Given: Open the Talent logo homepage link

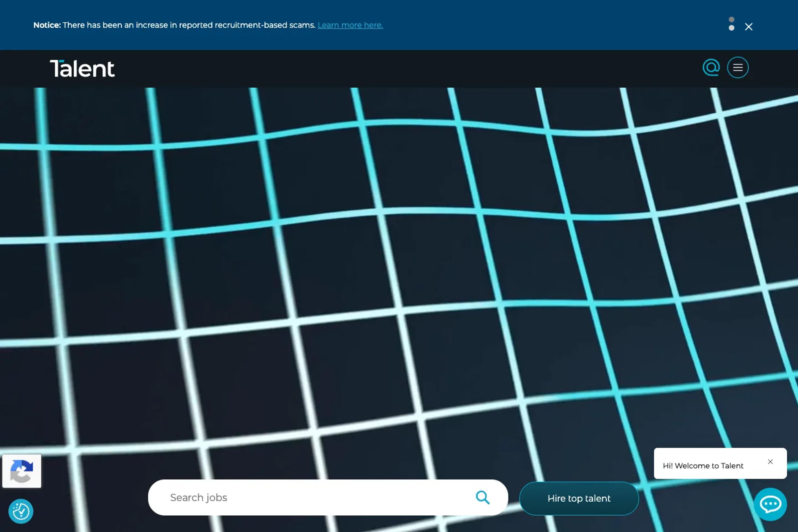Looking at the screenshot, I should click(83, 69).
